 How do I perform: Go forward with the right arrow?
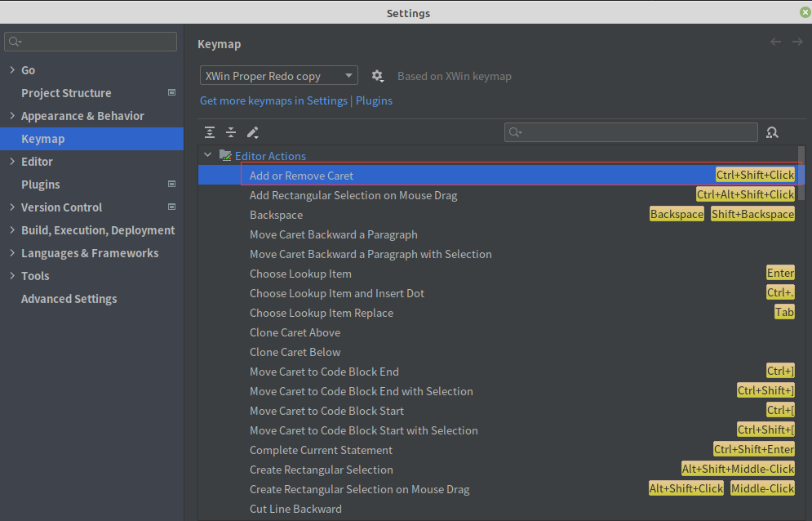click(797, 42)
